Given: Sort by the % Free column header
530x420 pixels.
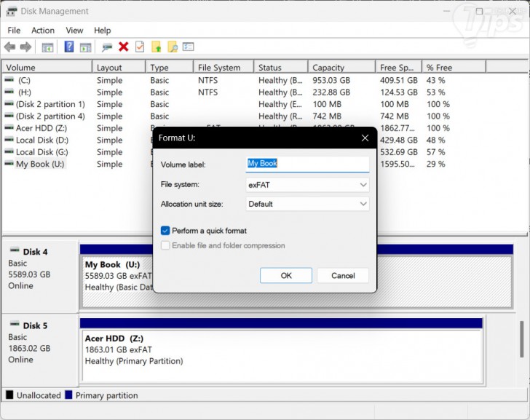Looking at the screenshot, I should coord(454,67).
